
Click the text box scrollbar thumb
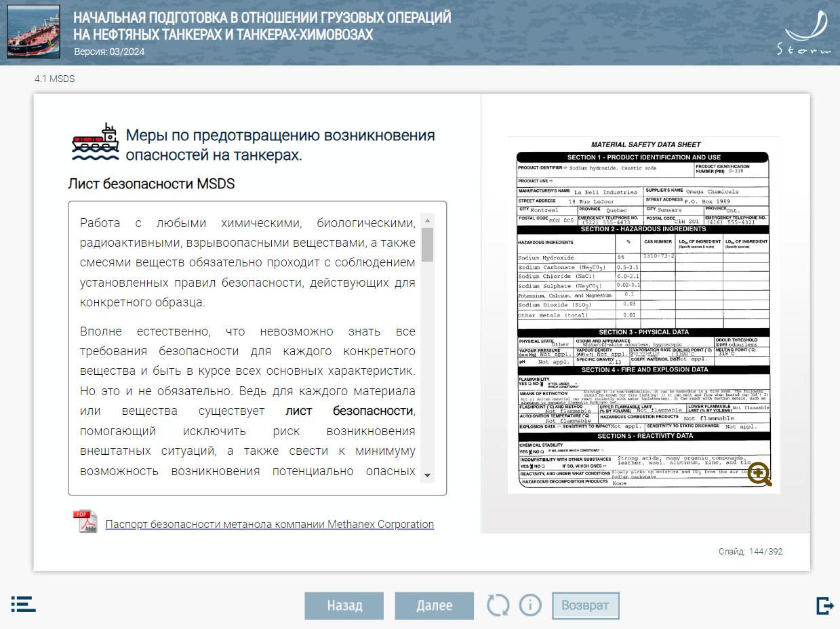point(427,245)
